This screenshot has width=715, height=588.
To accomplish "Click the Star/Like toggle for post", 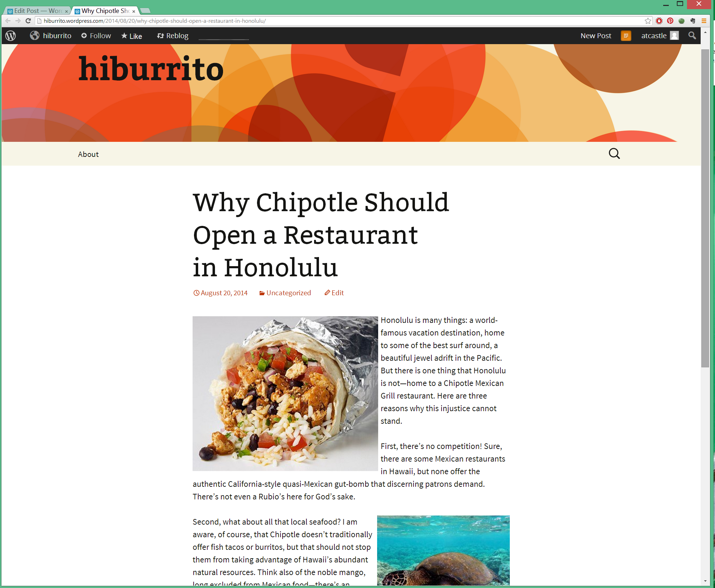I will [x=131, y=36].
